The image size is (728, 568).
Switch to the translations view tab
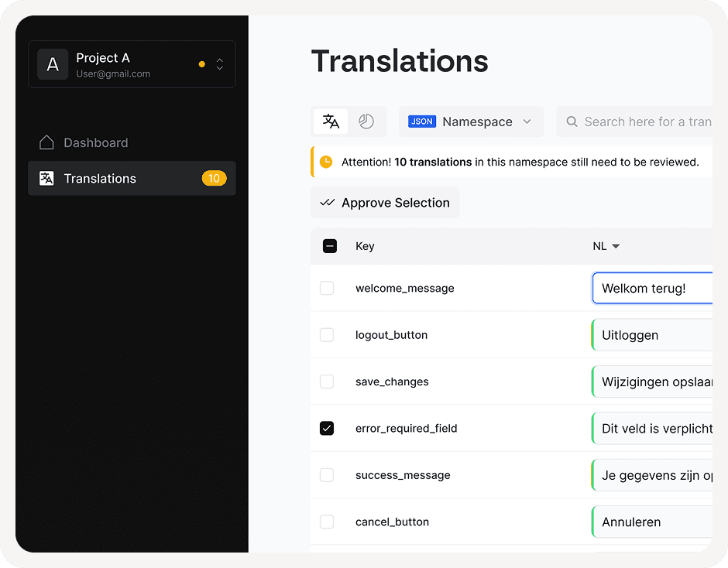(331, 121)
